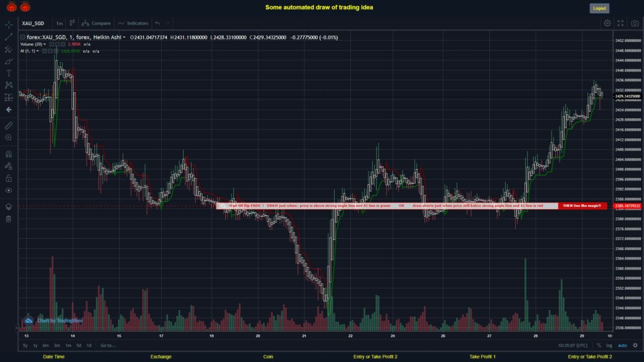Open the pitchfork drawing tools
This screenshot has height=362, width=644.
click(9, 49)
